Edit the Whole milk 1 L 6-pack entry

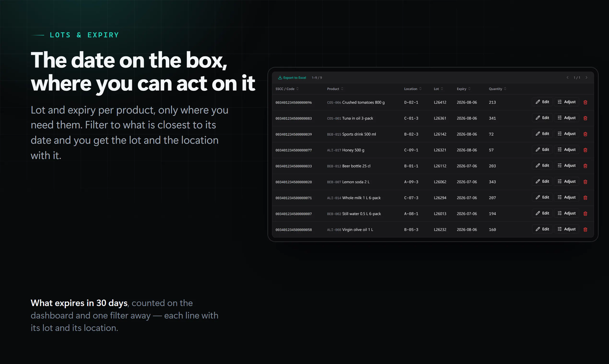[x=542, y=197]
